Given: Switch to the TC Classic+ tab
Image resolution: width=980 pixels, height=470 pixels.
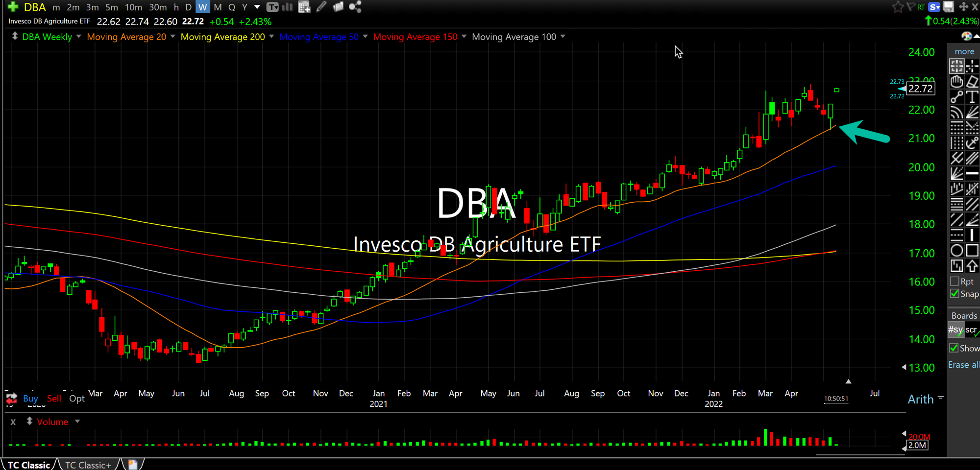Looking at the screenshot, I should coord(88,465).
